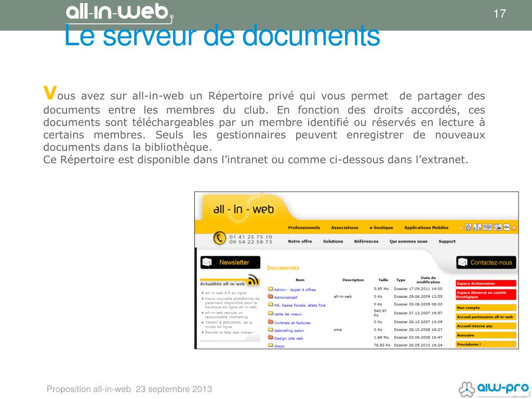Viewport: 532px width, 399px height.
Task: Open Espace Réservé au comité Stratégique
Action: click(486, 295)
